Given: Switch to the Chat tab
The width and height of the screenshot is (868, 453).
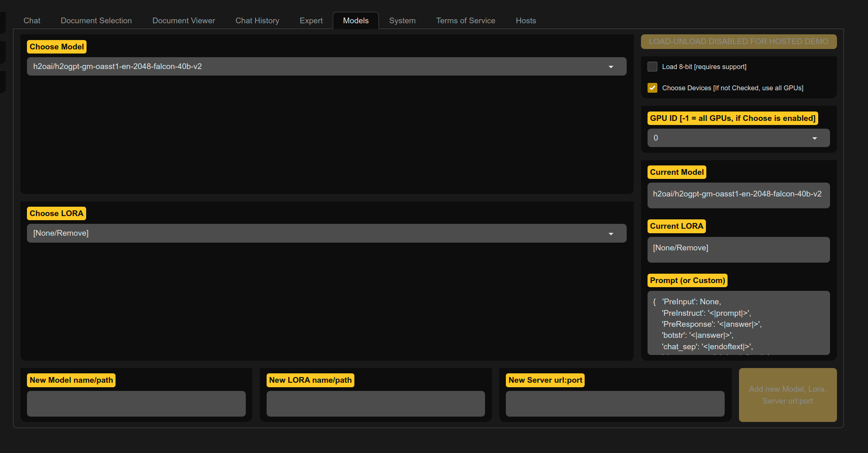Looking at the screenshot, I should (x=32, y=20).
